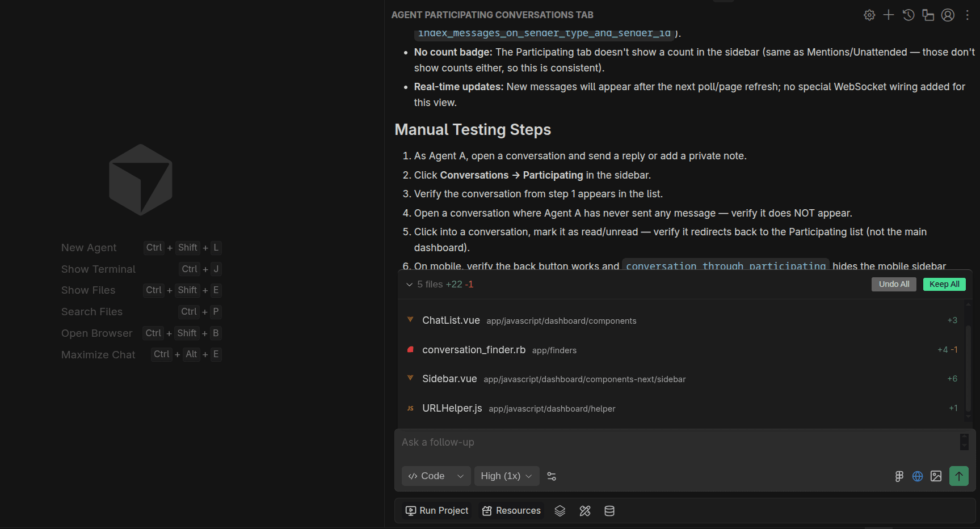Viewport: 980px width, 529px height.
Task: Open the layers stack icon
Action: 560,511
